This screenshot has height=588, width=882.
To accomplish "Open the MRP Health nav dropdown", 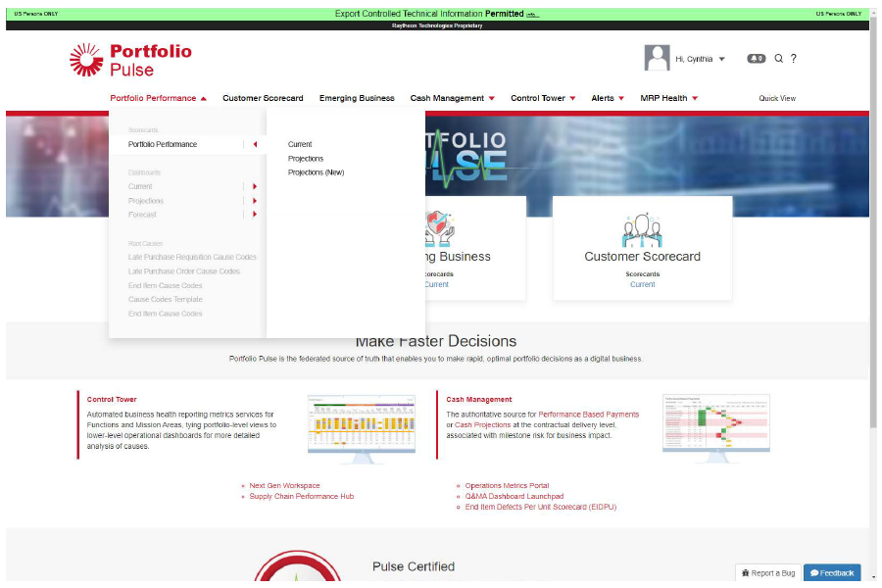I will coord(668,98).
